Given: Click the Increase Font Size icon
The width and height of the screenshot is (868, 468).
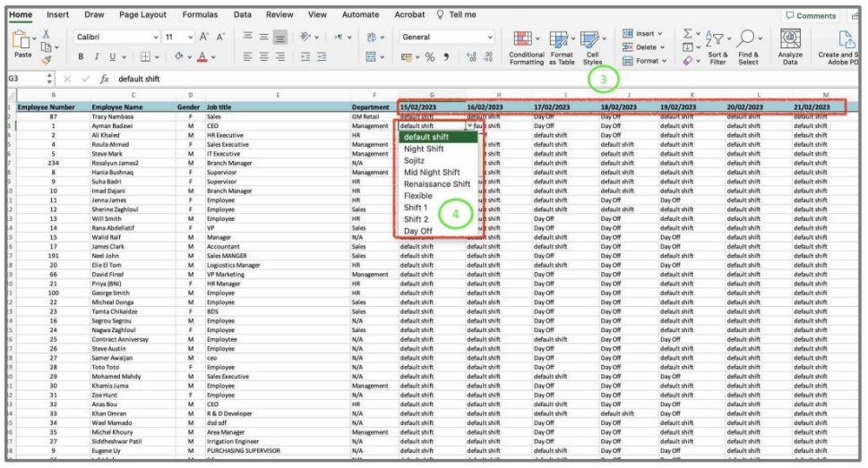Looking at the screenshot, I should pos(205,37).
